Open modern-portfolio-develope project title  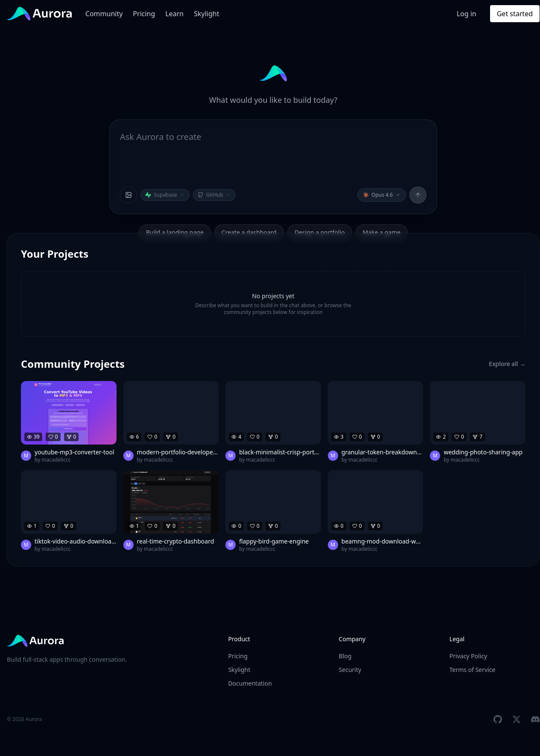pyautogui.click(x=177, y=452)
